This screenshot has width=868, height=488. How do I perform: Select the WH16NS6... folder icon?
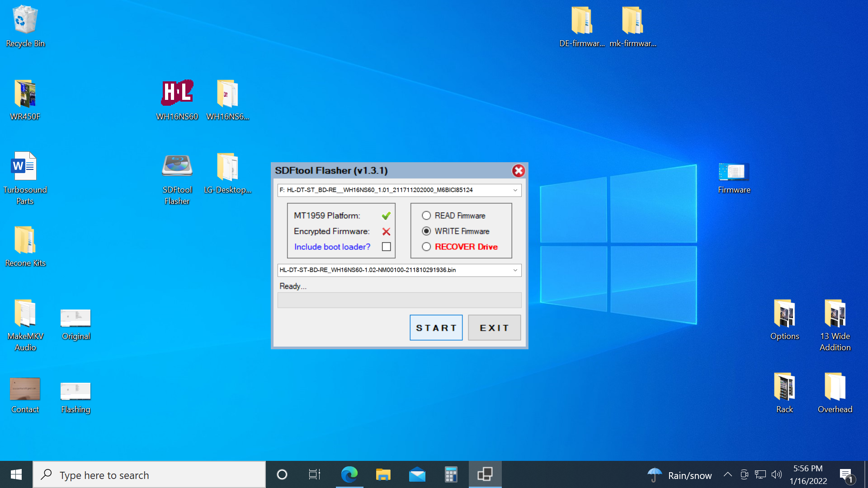227,100
